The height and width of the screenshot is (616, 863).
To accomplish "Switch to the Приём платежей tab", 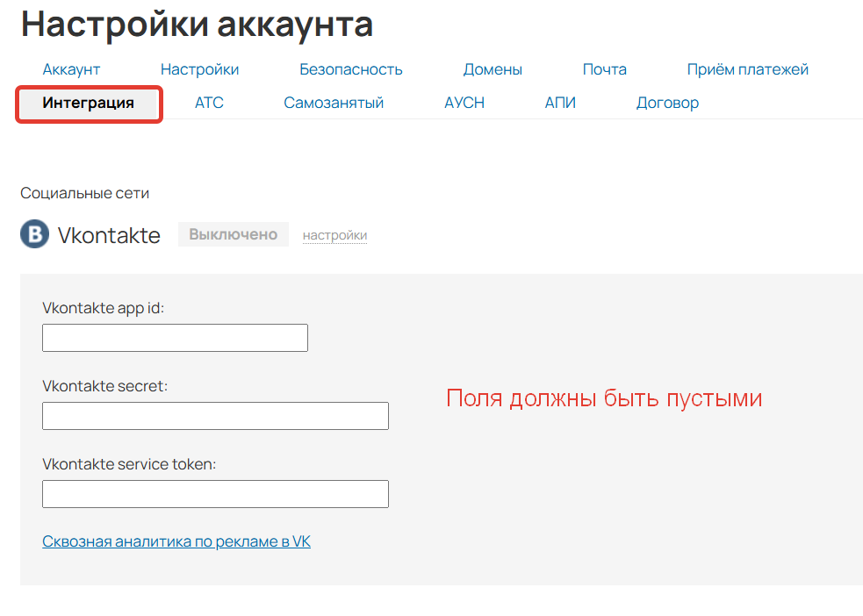I will (x=747, y=68).
